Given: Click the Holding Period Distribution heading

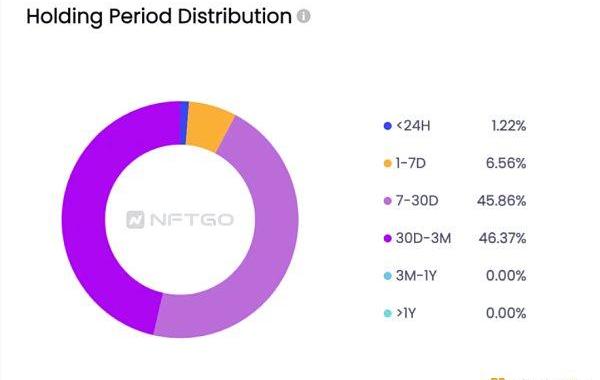Looking at the screenshot, I should pos(159,17).
